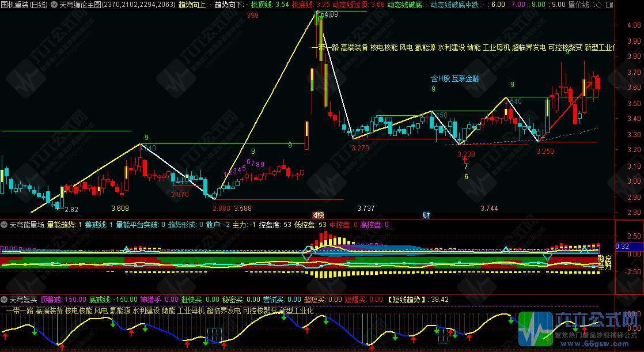Click the 顶警戒 150.00 readout

(63, 300)
